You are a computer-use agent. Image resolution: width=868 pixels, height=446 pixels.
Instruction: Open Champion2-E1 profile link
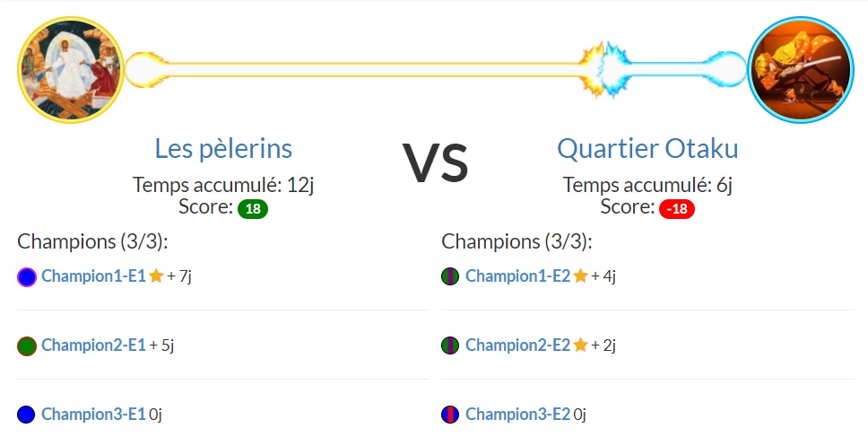(93, 345)
